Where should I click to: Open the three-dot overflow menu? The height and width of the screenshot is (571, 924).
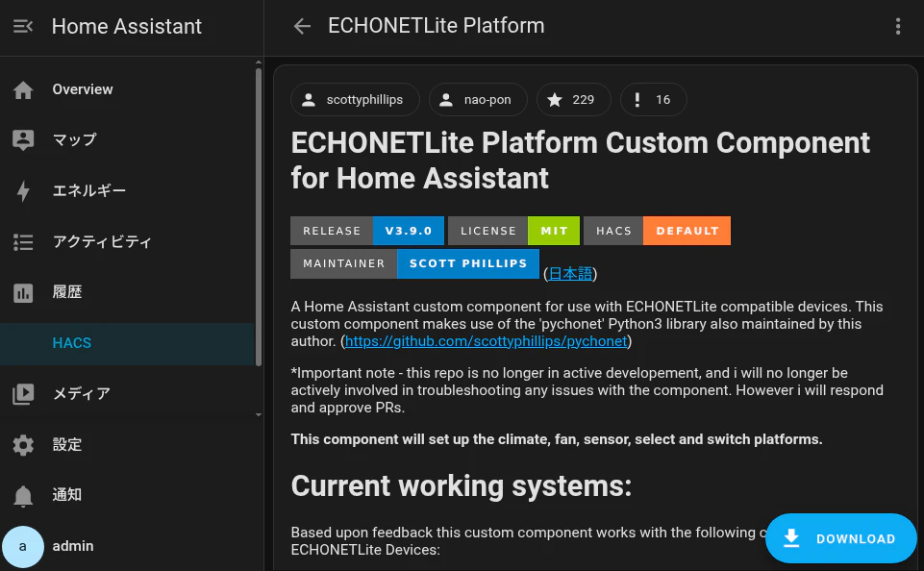[x=897, y=26]
